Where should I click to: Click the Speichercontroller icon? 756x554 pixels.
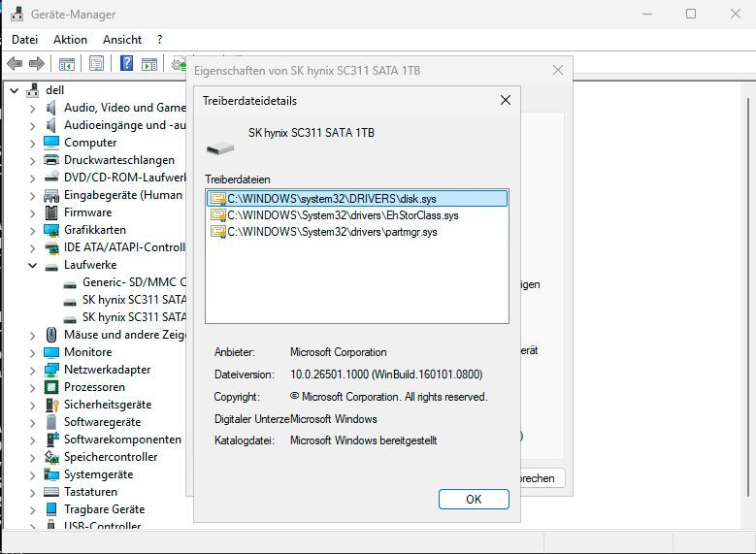coord(51,457)
